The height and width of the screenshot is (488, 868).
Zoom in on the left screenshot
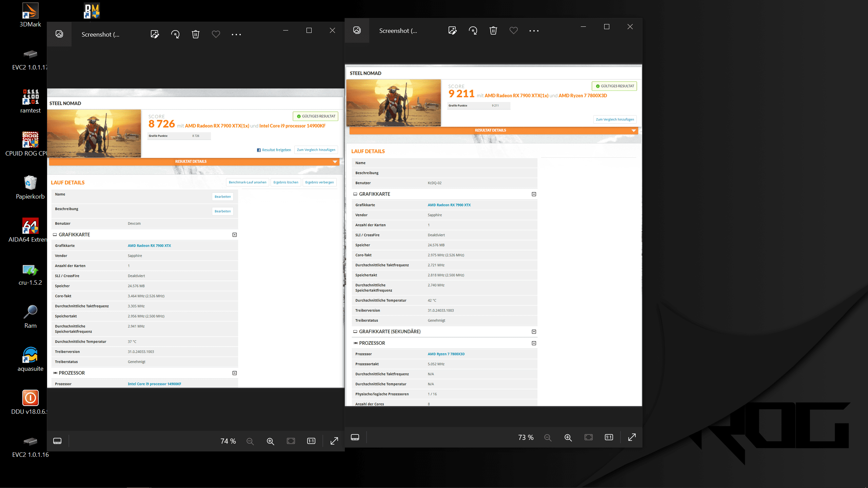(x=270, y=441)
